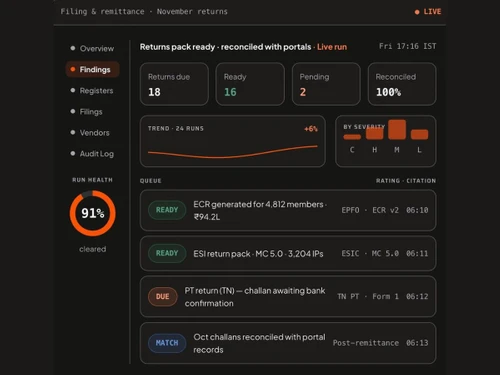Image resolution: width=500 pixels, height=375 pixels.
Task: Click the ESIC · MC 5.0 citation
Action: point(370,254)
